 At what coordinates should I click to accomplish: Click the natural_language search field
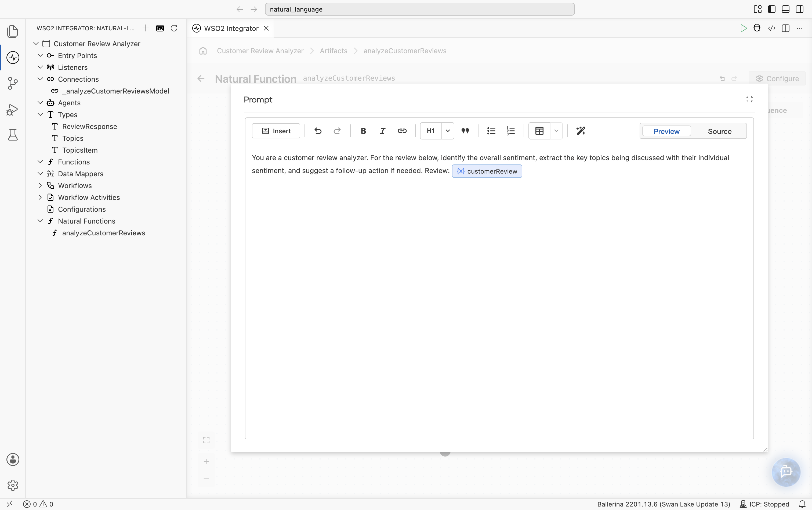click(x=419, y=9)
